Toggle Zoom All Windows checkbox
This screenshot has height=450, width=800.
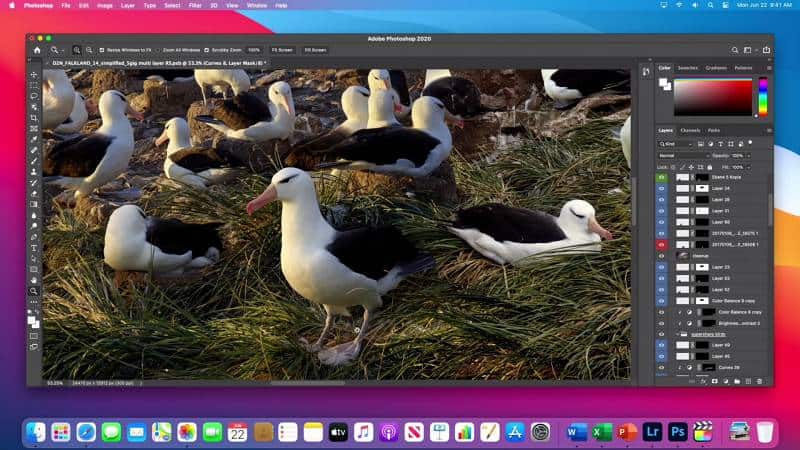pos(158,50)
